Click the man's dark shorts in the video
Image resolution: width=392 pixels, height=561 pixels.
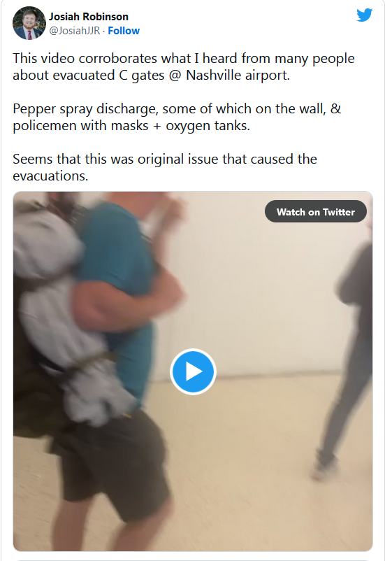(112, 462)
